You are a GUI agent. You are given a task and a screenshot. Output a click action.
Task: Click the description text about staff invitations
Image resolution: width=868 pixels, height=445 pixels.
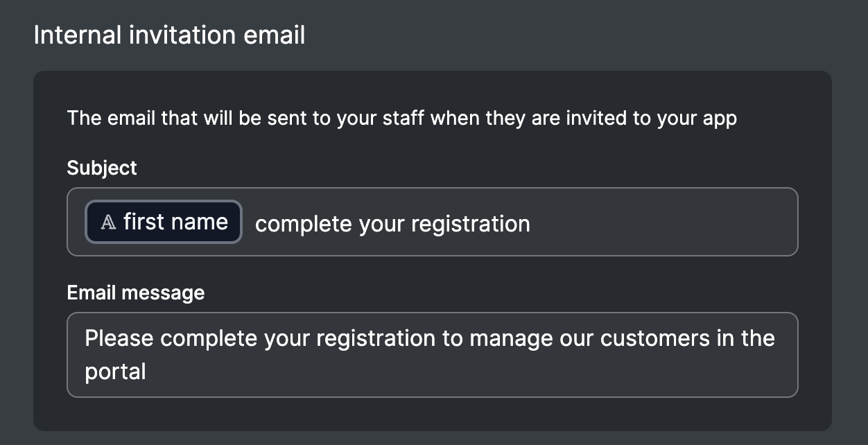click(401, 119)
